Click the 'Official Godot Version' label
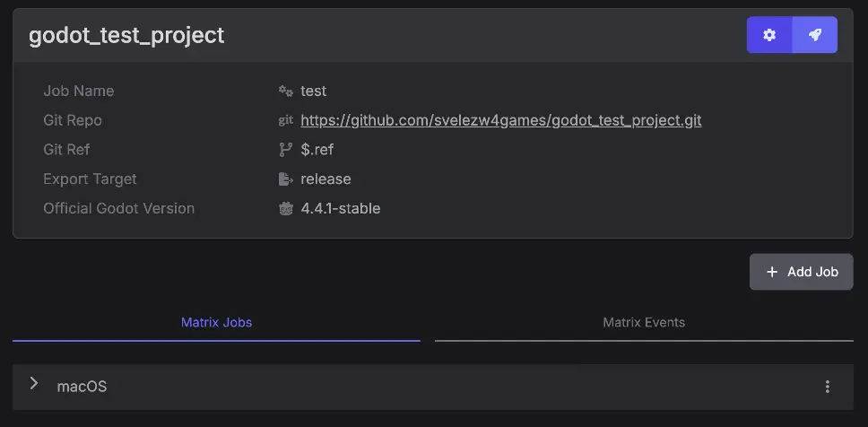The width and height of the screenshot is (868, 427). [119, 208]
